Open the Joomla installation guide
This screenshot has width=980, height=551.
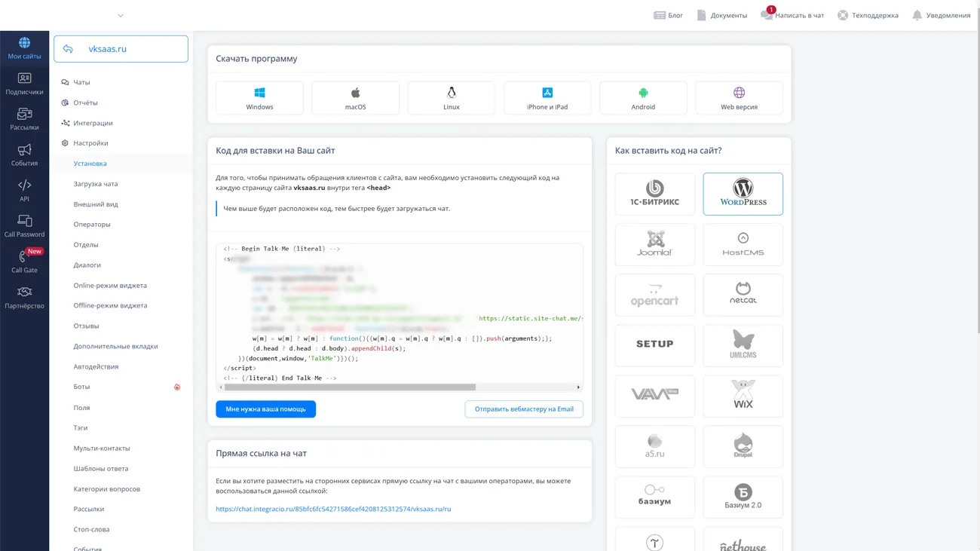[654, 244]
